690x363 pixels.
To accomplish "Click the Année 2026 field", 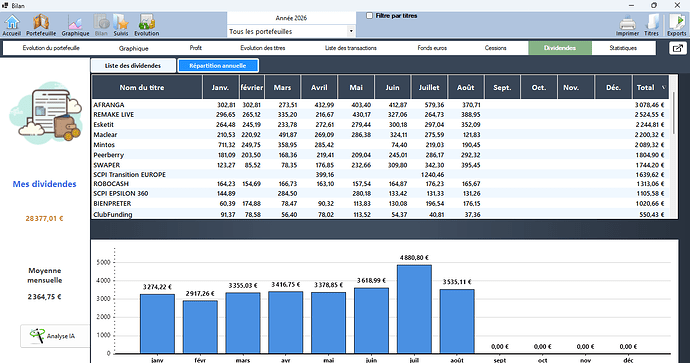I will 291,18.
